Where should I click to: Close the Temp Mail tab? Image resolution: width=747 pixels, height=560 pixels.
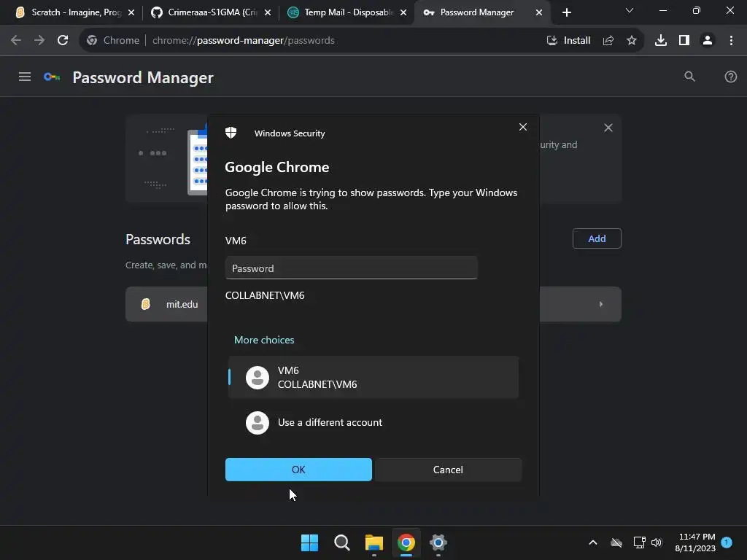[403, 12]
